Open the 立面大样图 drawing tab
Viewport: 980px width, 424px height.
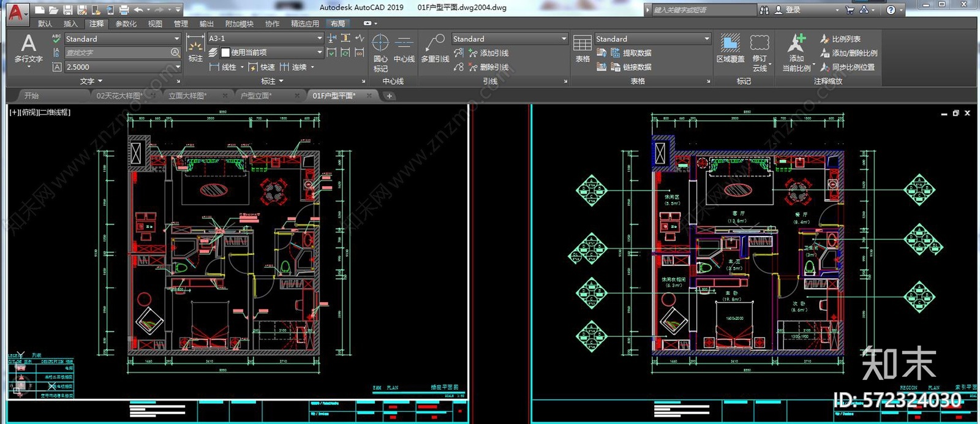click(187, 96)
